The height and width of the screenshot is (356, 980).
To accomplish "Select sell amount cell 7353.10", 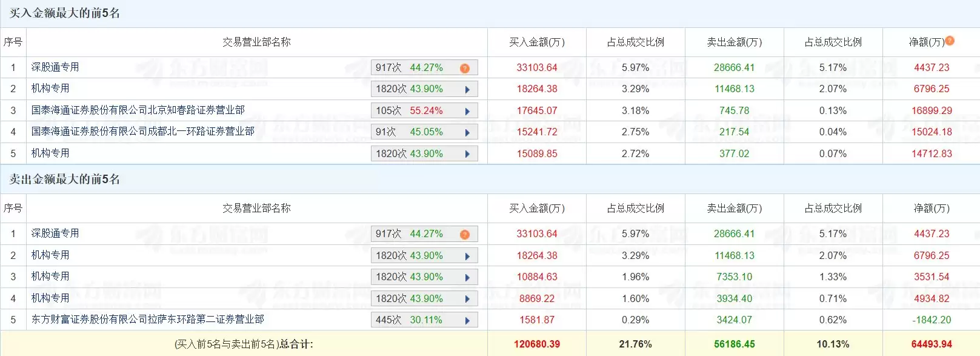I will (735, 277).
